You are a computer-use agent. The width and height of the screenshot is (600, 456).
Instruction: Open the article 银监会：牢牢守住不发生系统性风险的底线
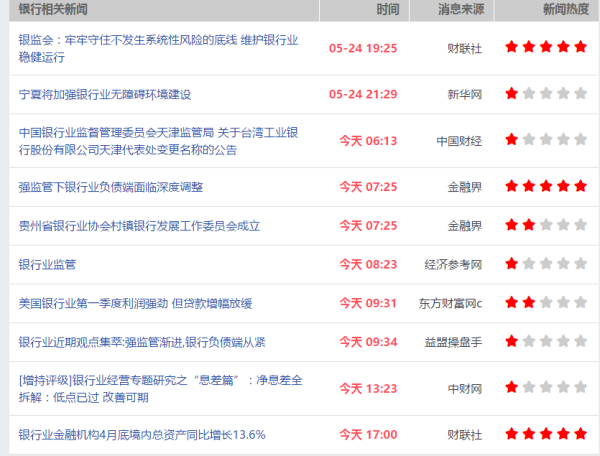[158, 49]
